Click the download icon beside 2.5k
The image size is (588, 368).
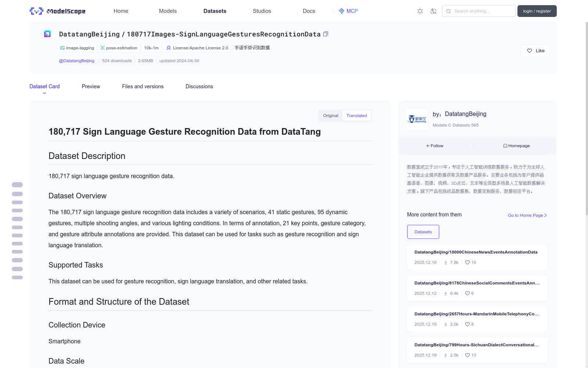[x=446, y=355]
